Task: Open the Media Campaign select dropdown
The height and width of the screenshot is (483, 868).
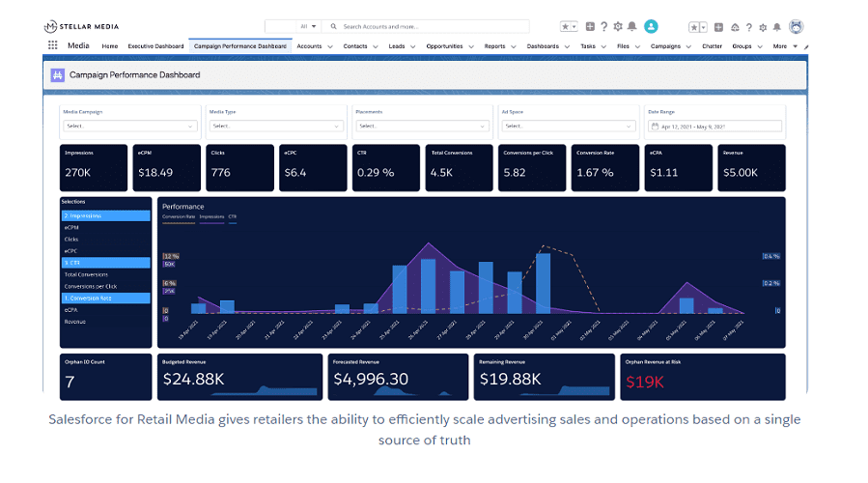Action: (130, 126)
